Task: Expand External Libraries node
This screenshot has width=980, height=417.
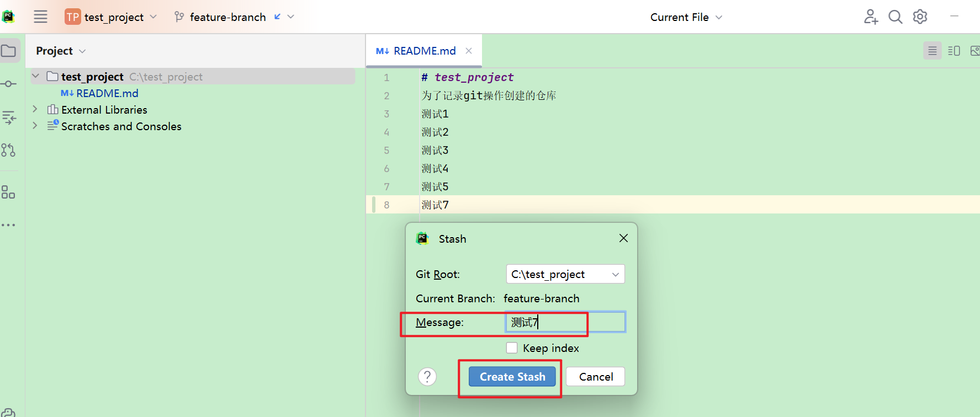Action: 35,109
